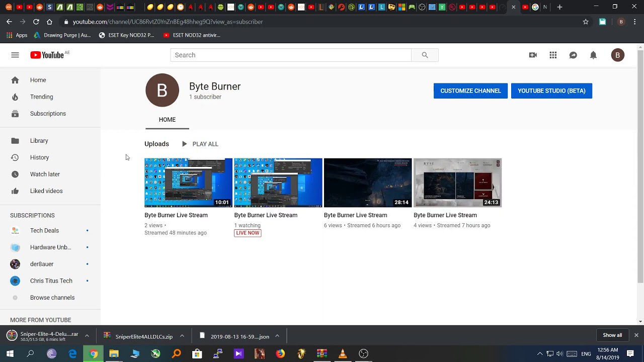Open Hardware Unboxed subscription
Screen dimensions: 644x362
[x=50, y=247]
